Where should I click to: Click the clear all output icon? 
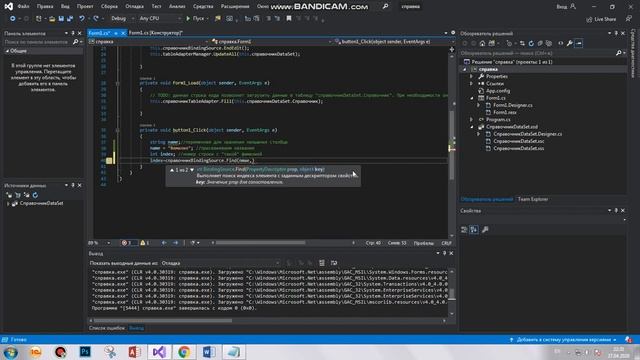click(322, 263)
